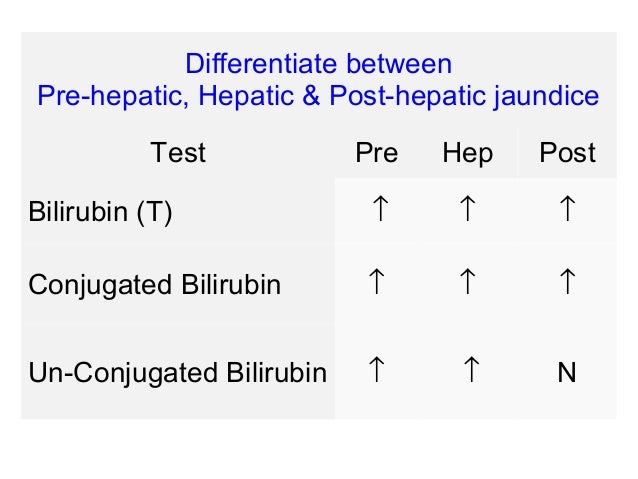Click the Test column header
The image size is (638, 479).
(x=177, y=153)
